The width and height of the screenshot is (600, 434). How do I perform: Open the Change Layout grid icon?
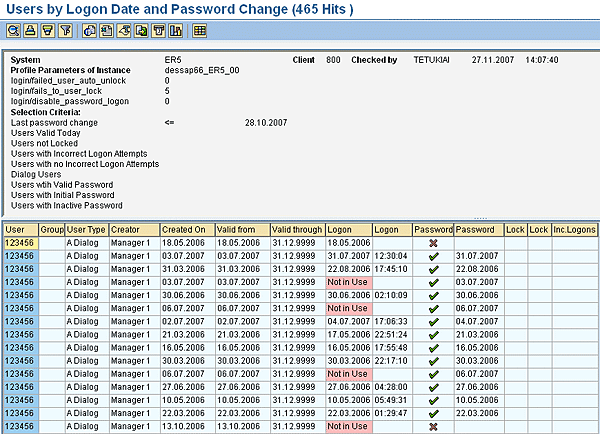[199, 31]
